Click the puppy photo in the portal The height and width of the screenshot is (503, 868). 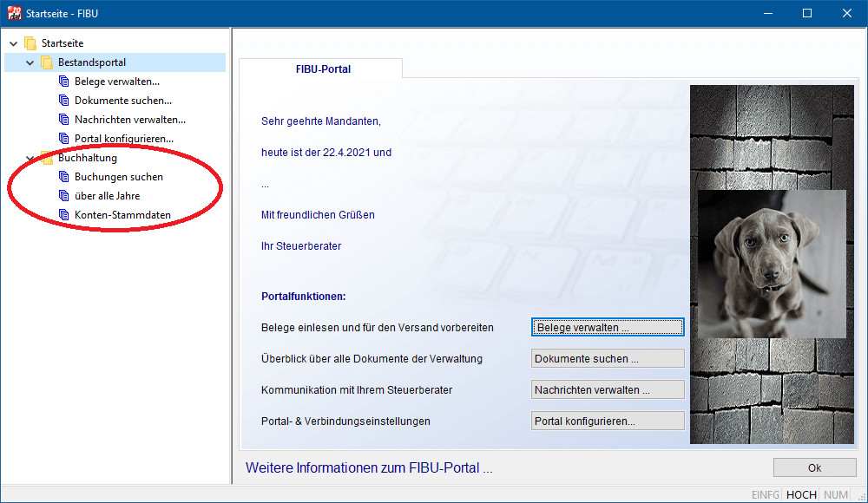[x=772, y=264]
